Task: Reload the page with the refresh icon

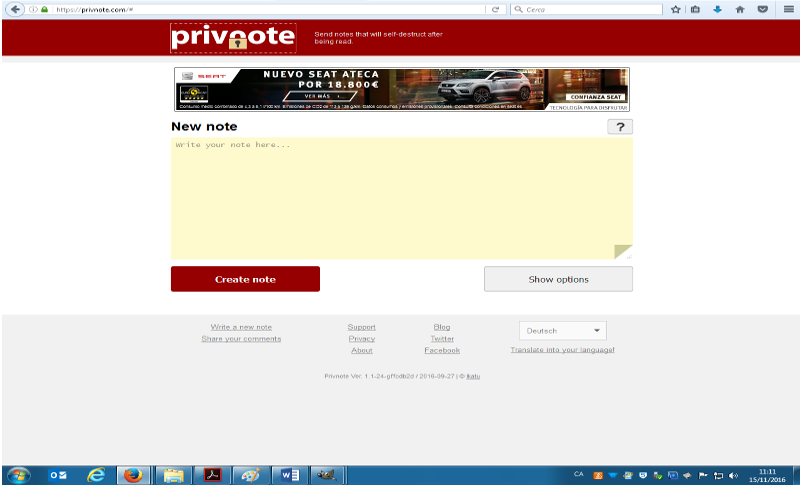Action: click(x=495, y=9)
